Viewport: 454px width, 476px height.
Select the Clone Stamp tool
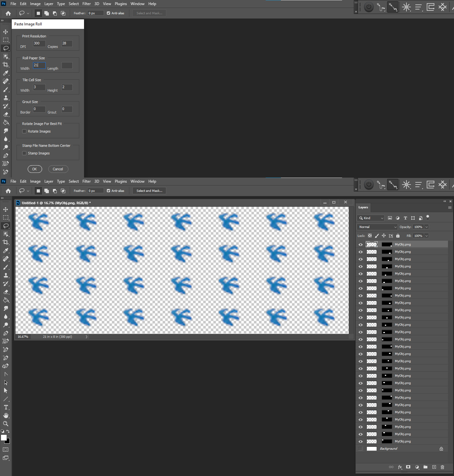coord(6,275)
